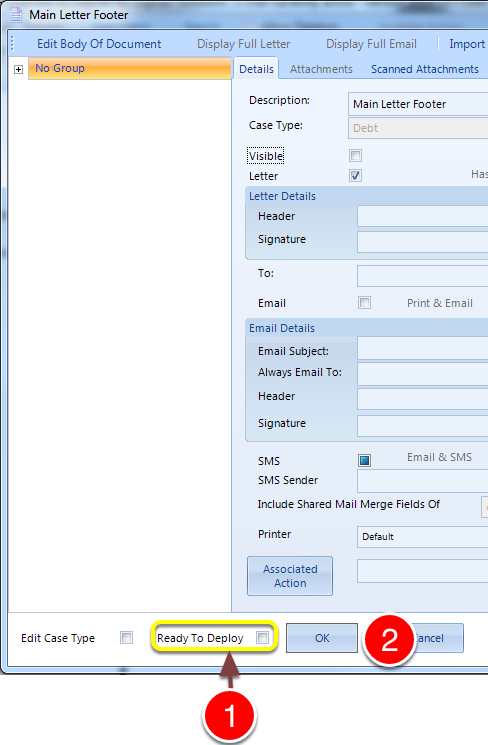Open the Letter Details Header dropdown

coord(422,216)
